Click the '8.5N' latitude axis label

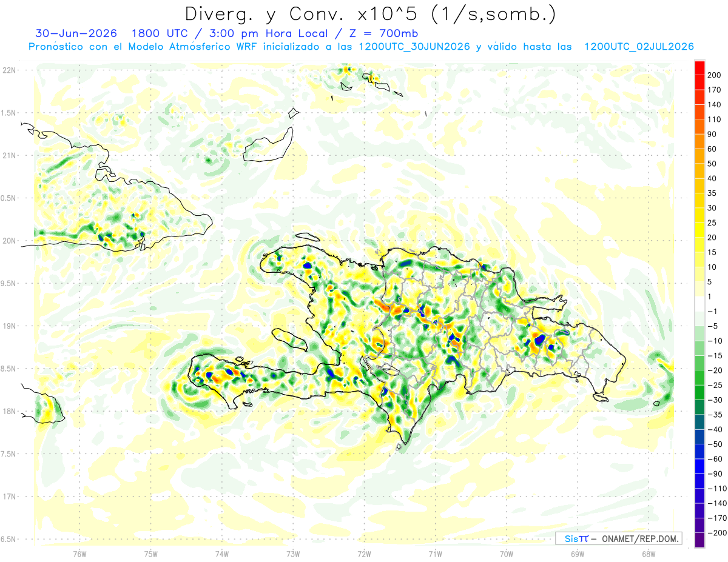9,369
